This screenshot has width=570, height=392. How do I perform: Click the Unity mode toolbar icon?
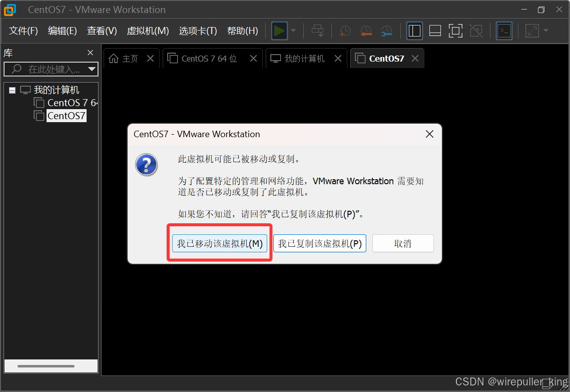(x=476, y=31)
